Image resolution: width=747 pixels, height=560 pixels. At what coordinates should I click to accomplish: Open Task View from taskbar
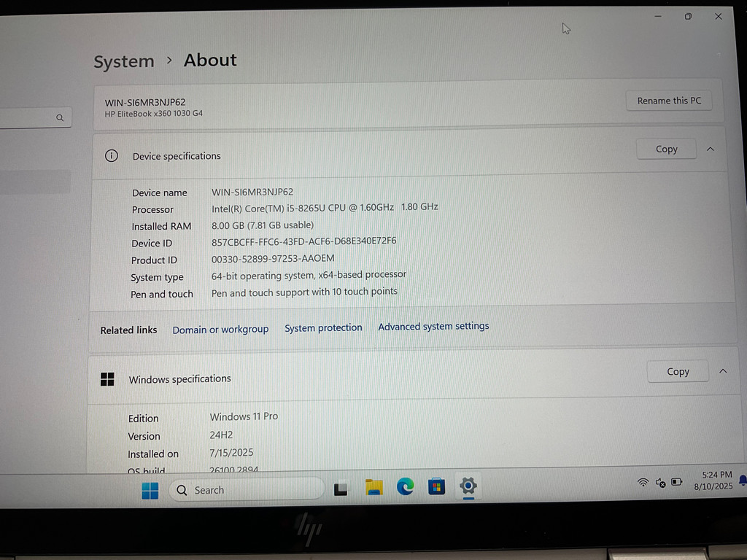tap(340, 489)
